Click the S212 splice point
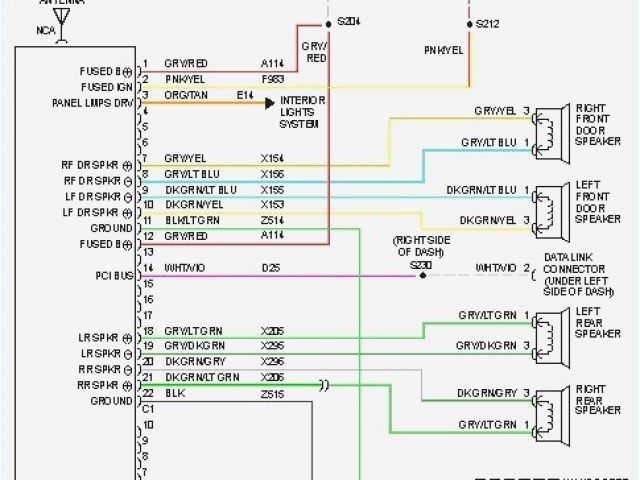The height and width of the screenshot is (480, 640). (x=468, y=21)
